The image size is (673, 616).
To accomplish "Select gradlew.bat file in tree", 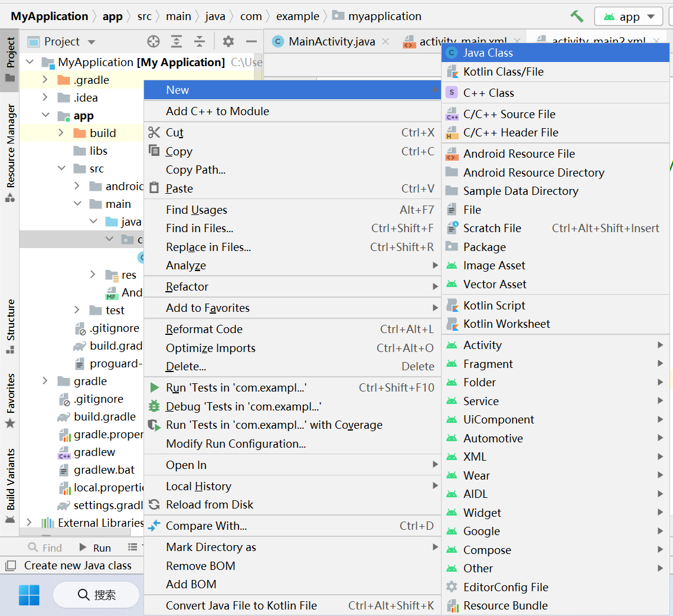I will tap(97, 470).
